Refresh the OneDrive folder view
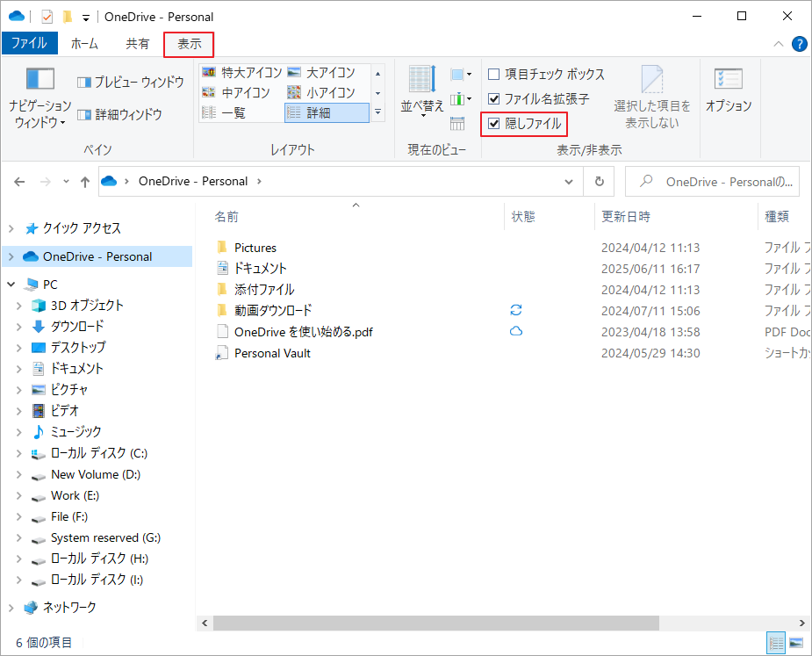This screenshot has height=656, width=812. [x=600, y=182]
